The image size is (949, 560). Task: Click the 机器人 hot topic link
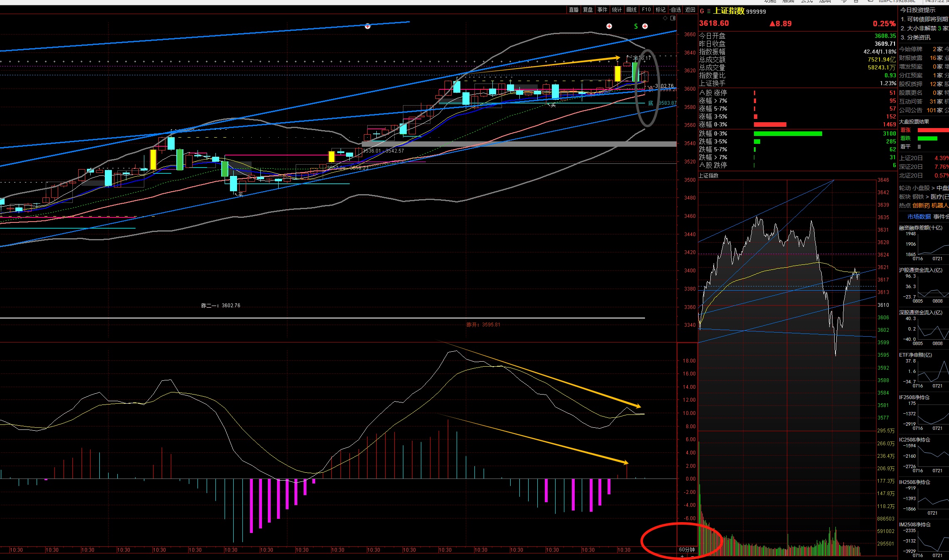[940, 205]
